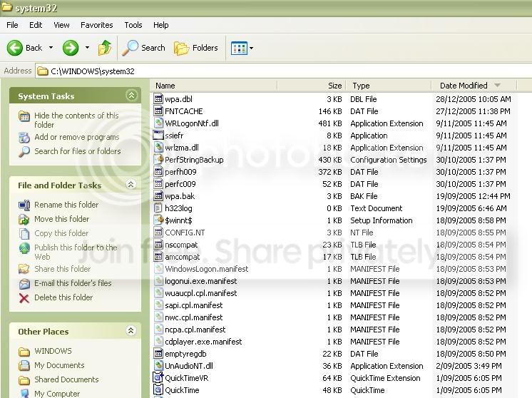Viewport: 532px width, 398px height.
Task: Open the Help menu
Action: [x=161, y=25]
